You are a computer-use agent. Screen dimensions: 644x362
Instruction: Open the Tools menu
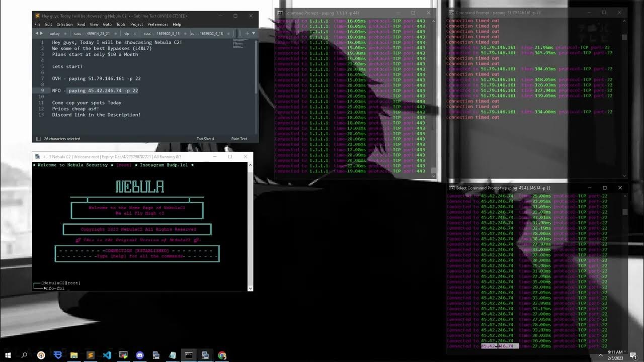point(121,24)
